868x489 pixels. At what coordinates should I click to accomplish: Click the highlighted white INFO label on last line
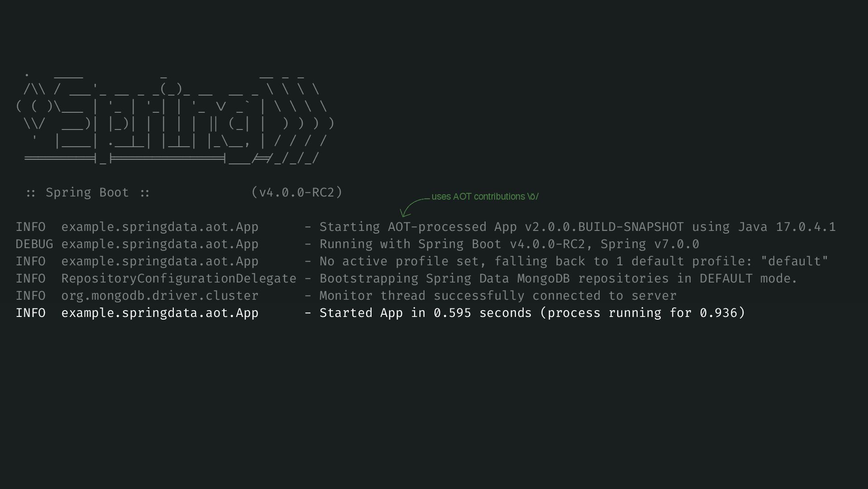[x=30, y=313]
